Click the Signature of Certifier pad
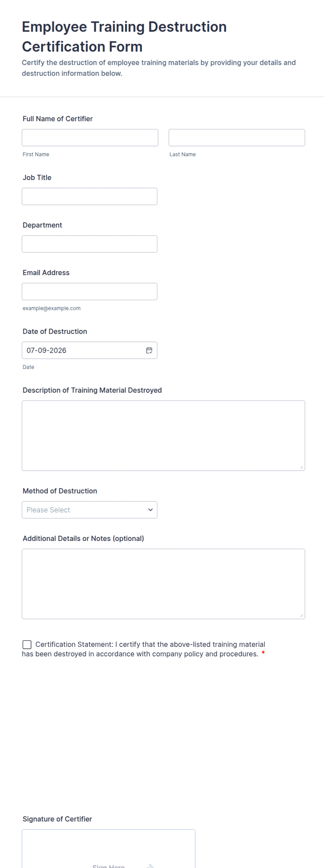The image size is (324, 868). (x=108, y=849)
